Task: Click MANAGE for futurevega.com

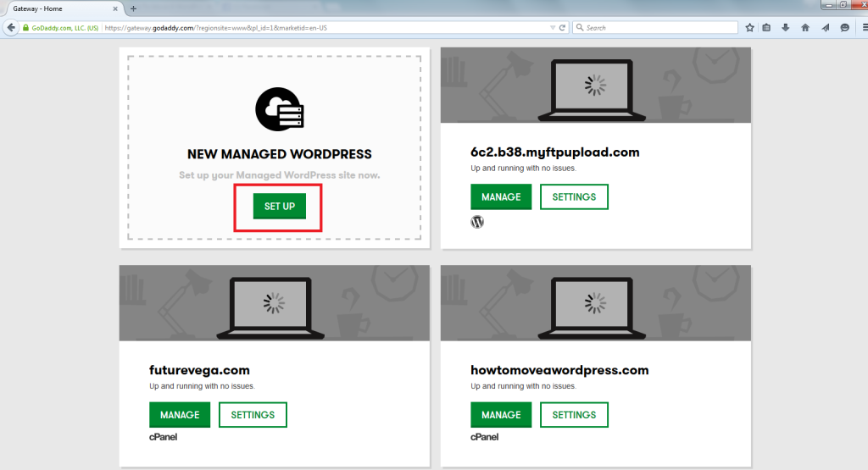Action: pyautogui.click(x=180, y=415)
